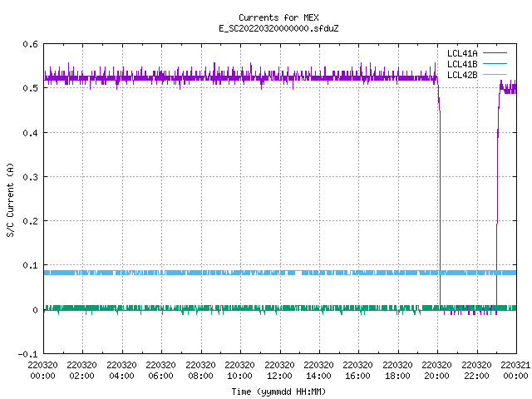Image resolution: width=532 pixels, height=399 pixels.
Task: Click the x-axis tick '220320 06:00'
Action: [x=160, y=371]
